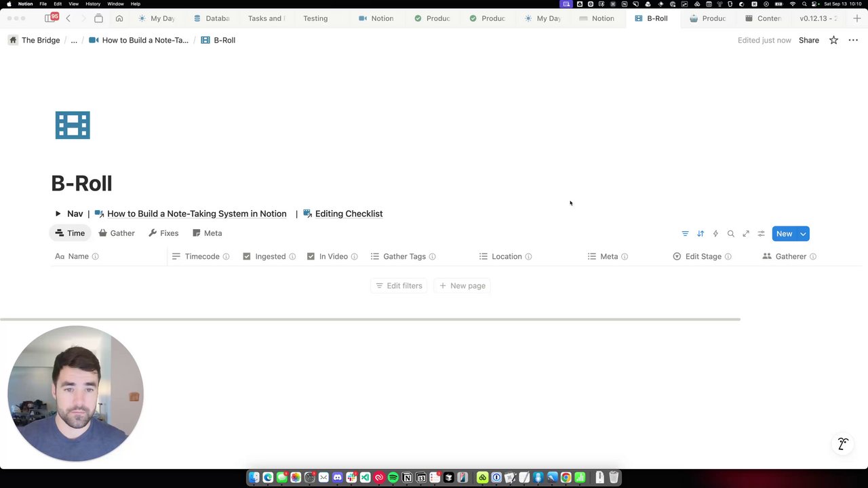868x488 pixels.
Task: Open Notion app icon in the Dock
Action: point(407,478)
